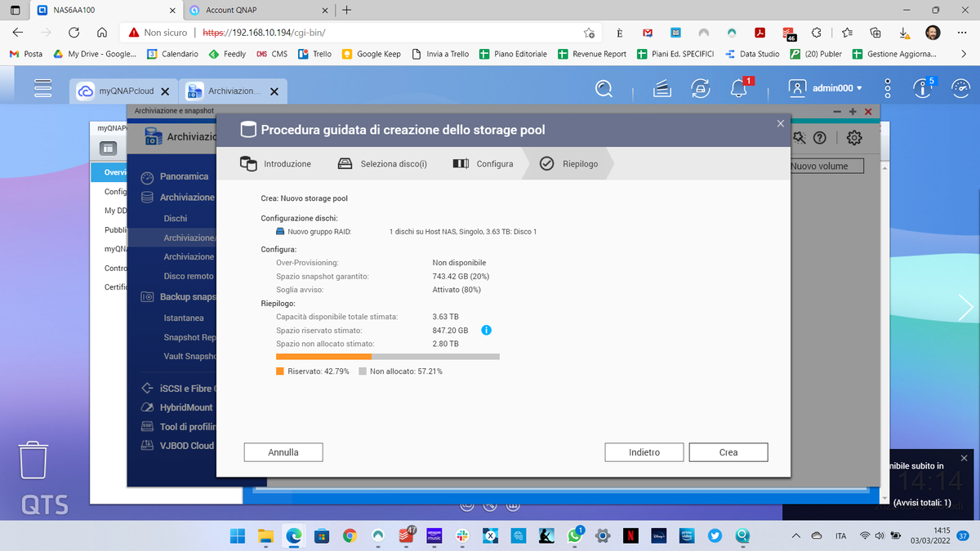Open VJBOD Cloud in storage sidebar
980x551 pixels.
pos(176,446)
